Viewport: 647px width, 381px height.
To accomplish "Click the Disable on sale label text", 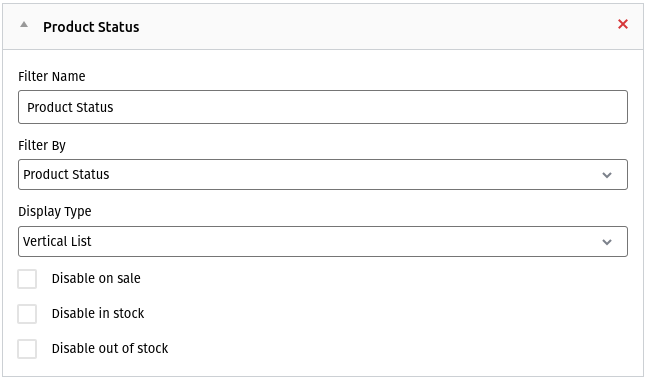I will tap(96, 279).
